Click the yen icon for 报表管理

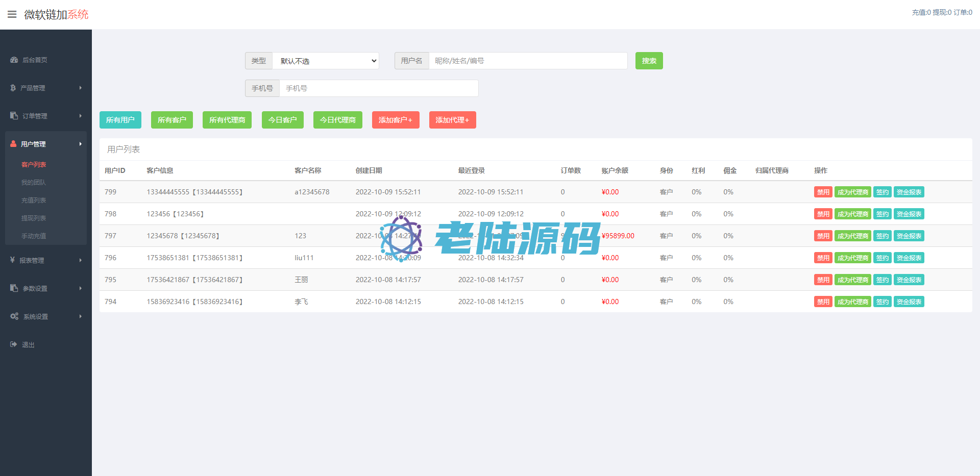pos(13,260)
